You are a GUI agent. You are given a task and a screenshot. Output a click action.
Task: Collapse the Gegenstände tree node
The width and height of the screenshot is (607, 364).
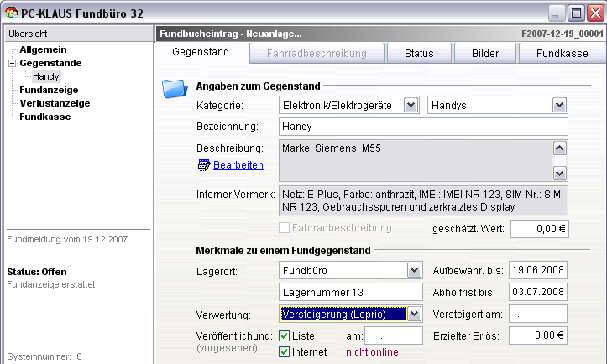point(12,63)
